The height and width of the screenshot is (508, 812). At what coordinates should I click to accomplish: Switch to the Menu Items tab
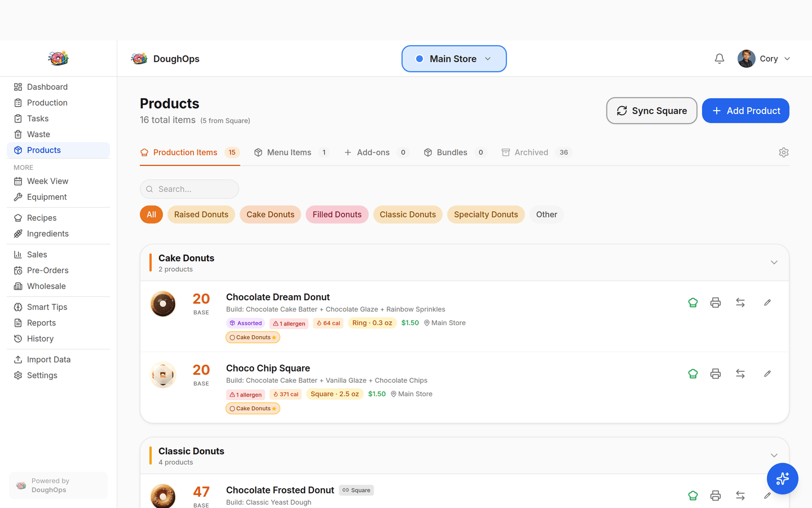click(290, 152)
